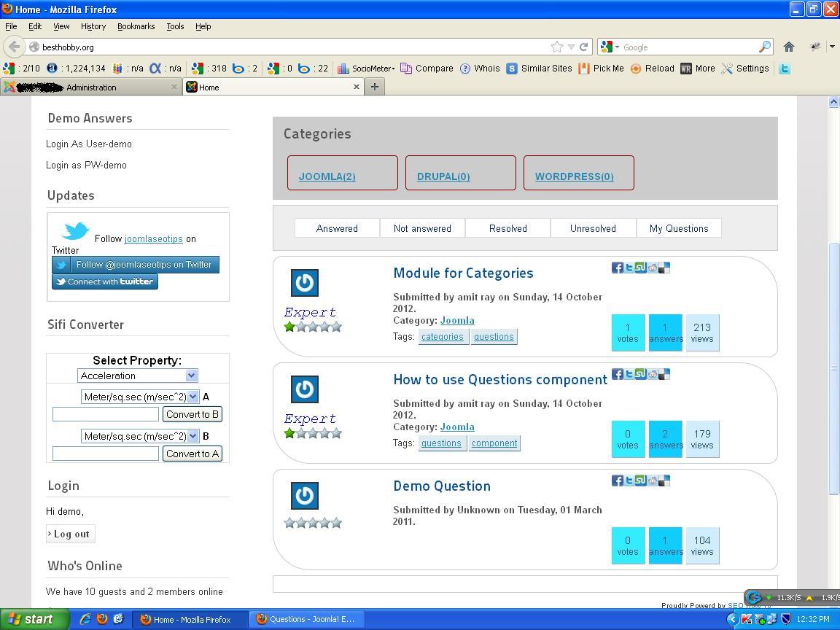Open the Module for Categories question title

[464, 273]
